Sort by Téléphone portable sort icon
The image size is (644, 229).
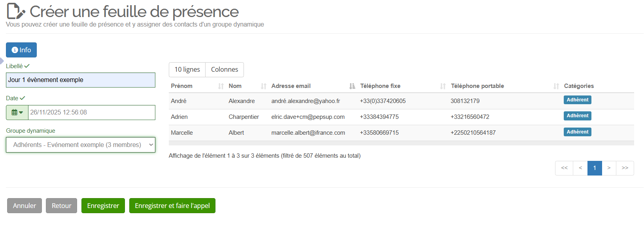[x=556, y=86]
